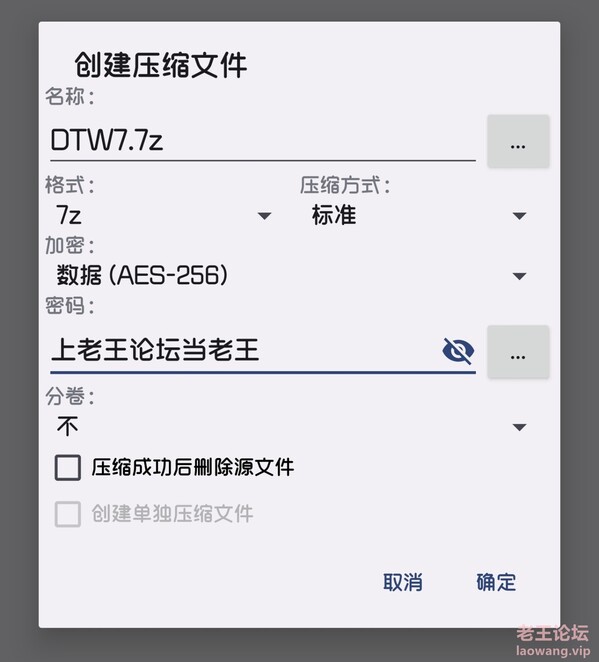
Task: Confirm archive creation with 确定
Action: tap(496, 582)
